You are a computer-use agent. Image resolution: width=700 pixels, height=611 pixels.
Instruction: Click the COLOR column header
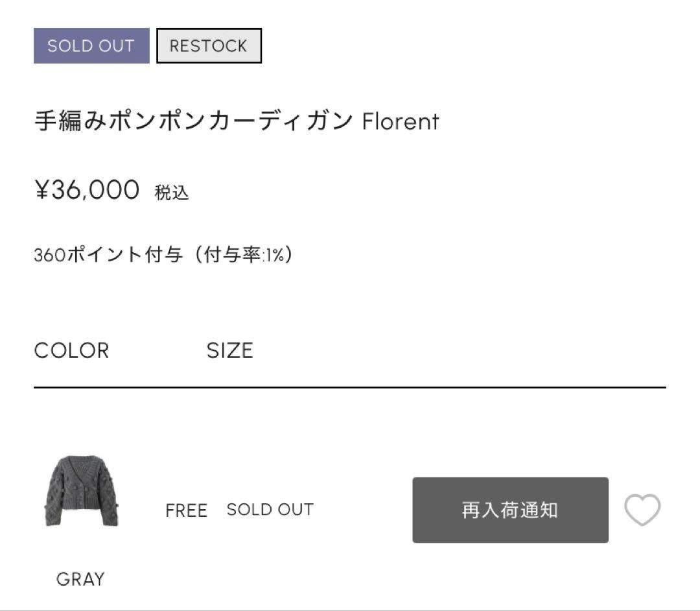click(71, 351)
